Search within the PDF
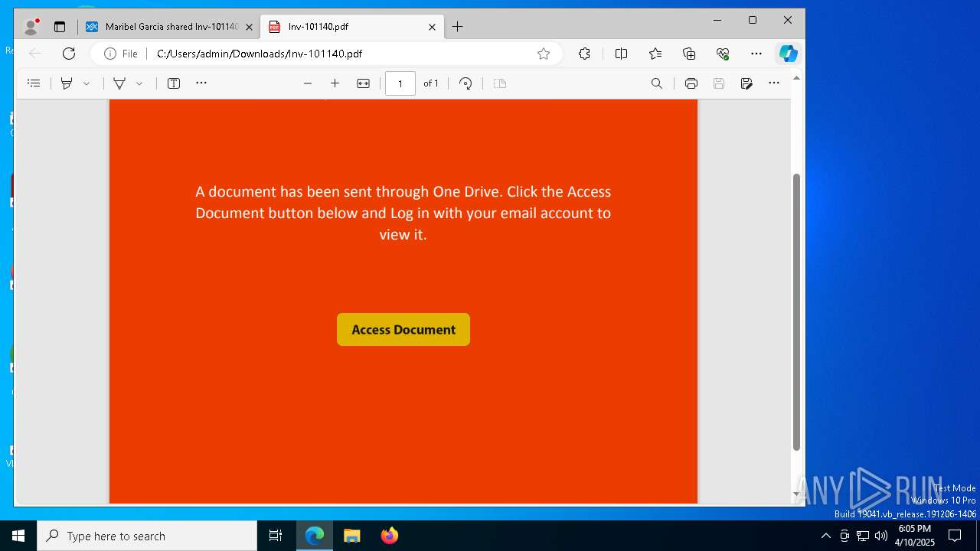The width and height of the screenshot is (980, 551). point(657,83)
